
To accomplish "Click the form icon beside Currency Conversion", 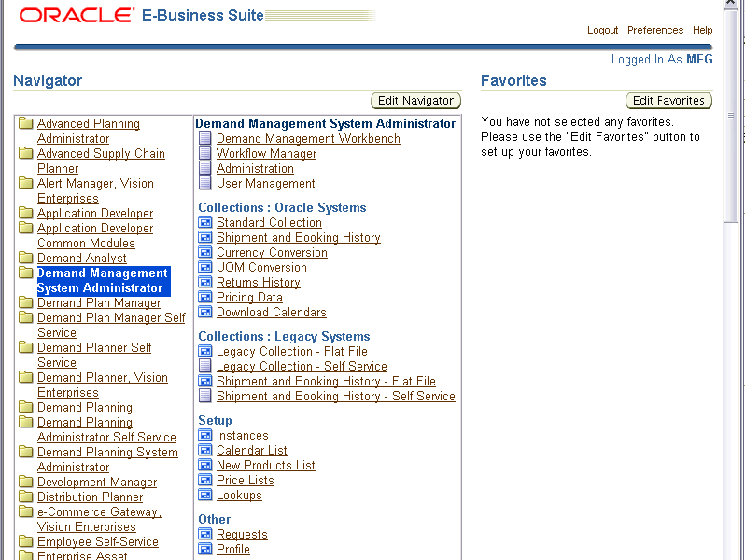I will (204, 252).
